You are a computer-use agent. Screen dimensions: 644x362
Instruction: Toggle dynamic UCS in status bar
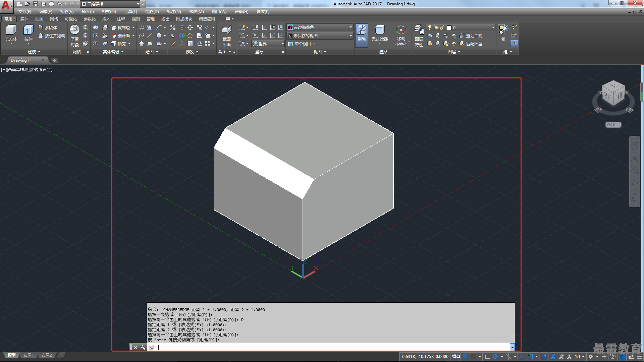tap(544, 357)
